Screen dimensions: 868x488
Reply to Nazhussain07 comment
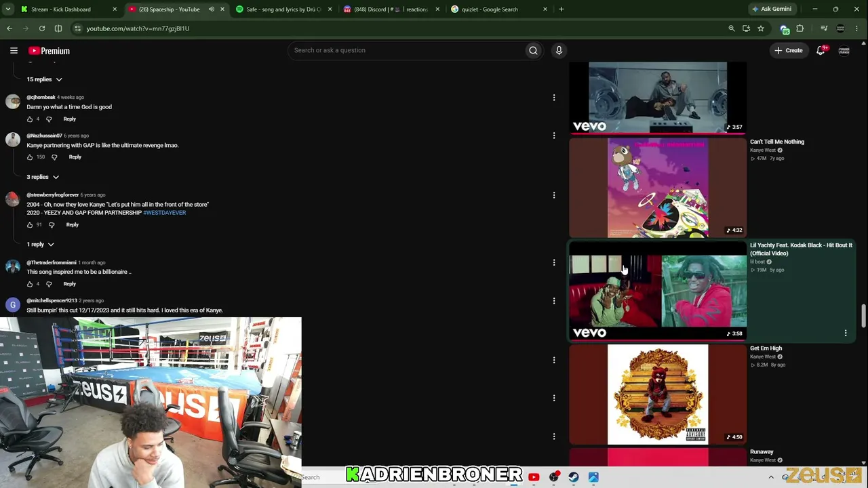click(75, 157)
